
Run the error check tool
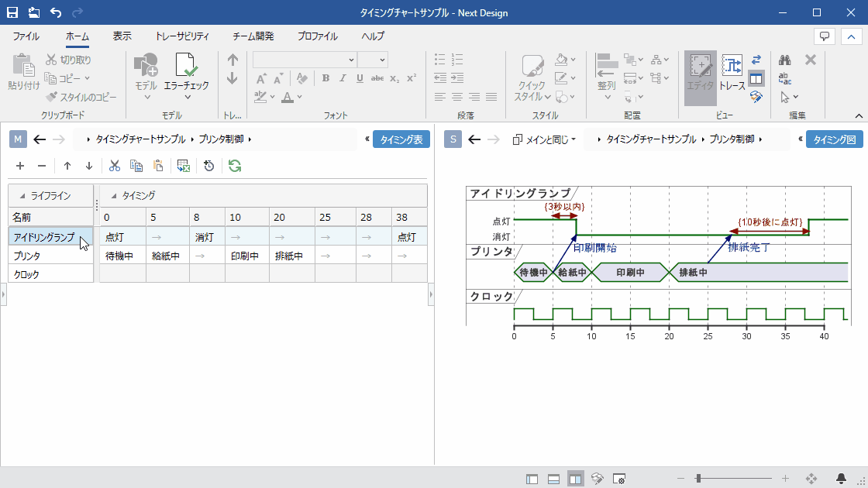click(x=187, y=77)
